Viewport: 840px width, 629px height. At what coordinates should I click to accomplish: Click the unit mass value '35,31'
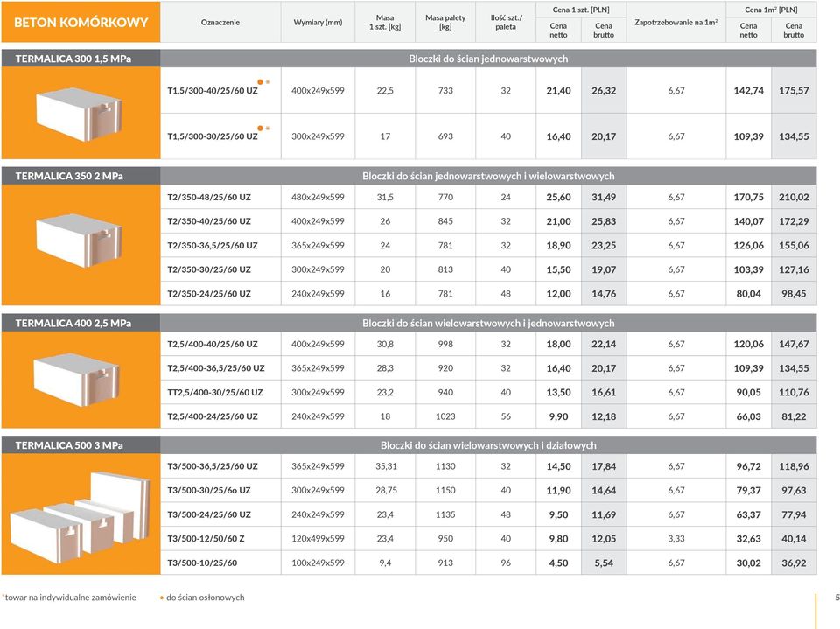(x=386, y=466)
